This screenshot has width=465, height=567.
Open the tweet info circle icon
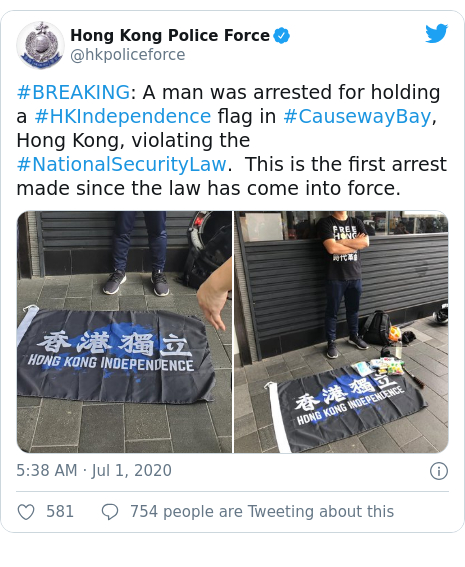point(439,471)
